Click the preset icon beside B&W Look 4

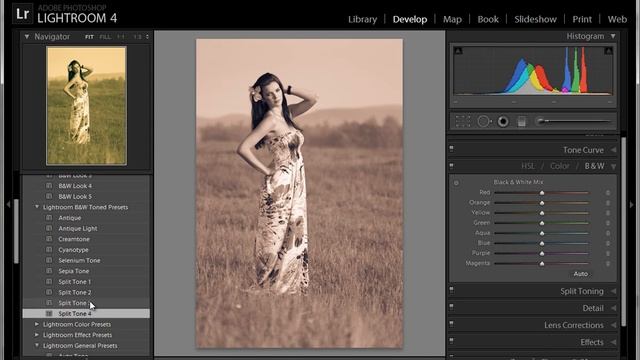(49, 186)
